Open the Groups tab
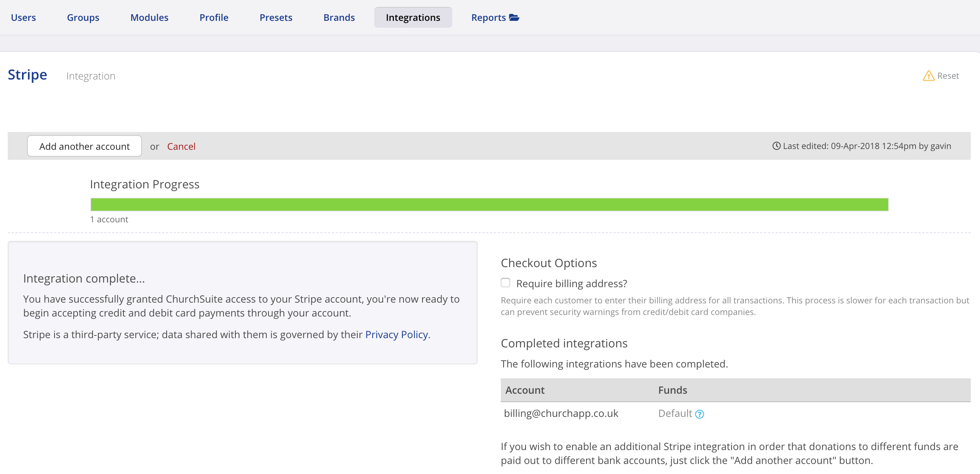 (83, 18)
